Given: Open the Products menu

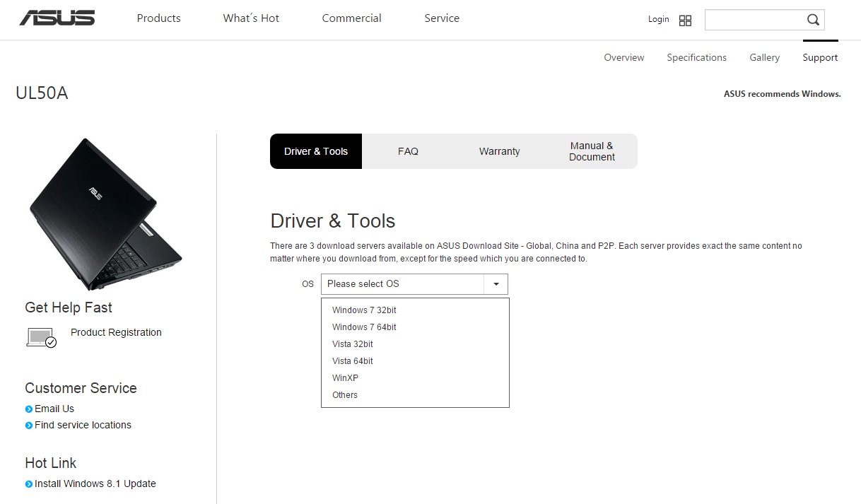Looking at the screenshot, I should (x=159, y=18).
